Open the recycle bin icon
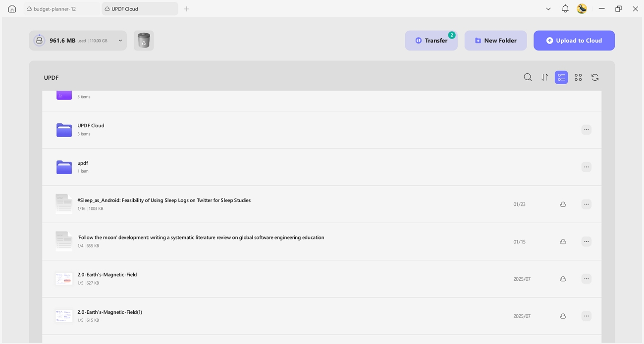 pos(144,41)
